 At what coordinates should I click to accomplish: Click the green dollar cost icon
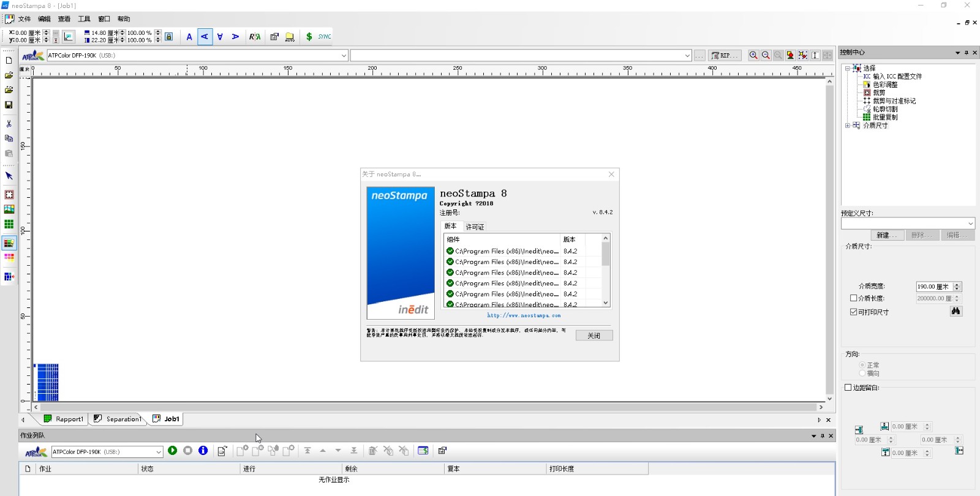point(309,37)
